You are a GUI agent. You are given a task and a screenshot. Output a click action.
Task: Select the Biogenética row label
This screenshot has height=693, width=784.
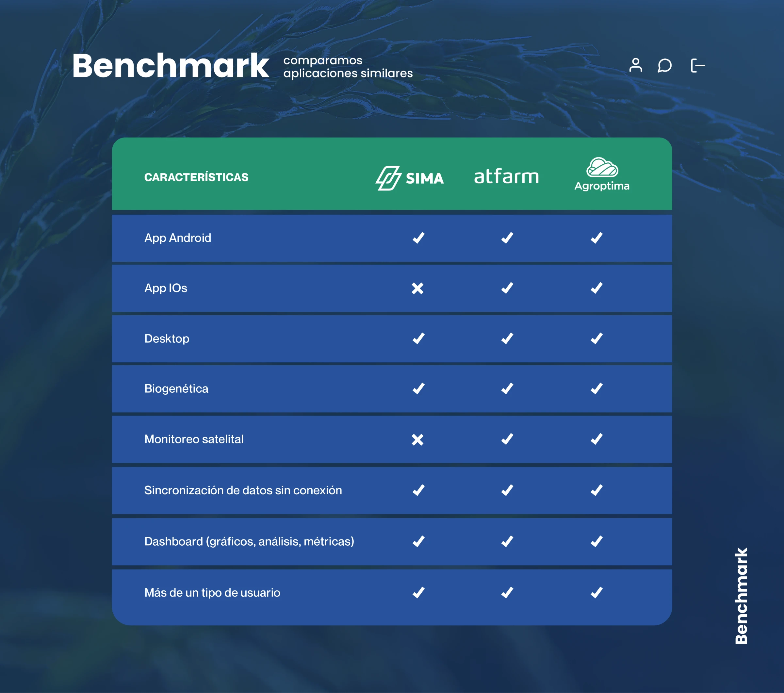[176, 389]
